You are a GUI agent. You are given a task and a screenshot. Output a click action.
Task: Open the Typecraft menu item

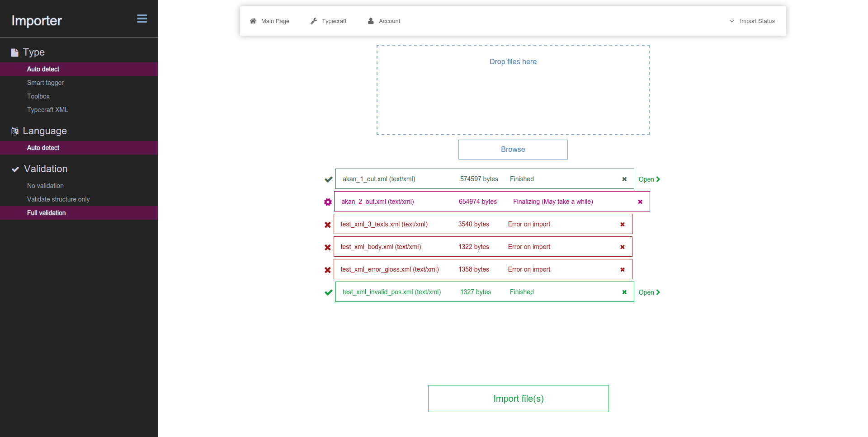point(329,21)
